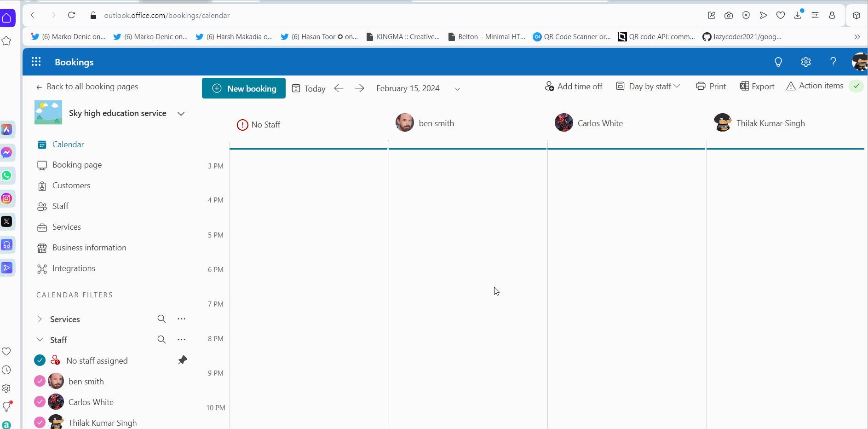Switch to the Booking page section
The height and width of the screenshot is (429, 868).
[77, 165]
